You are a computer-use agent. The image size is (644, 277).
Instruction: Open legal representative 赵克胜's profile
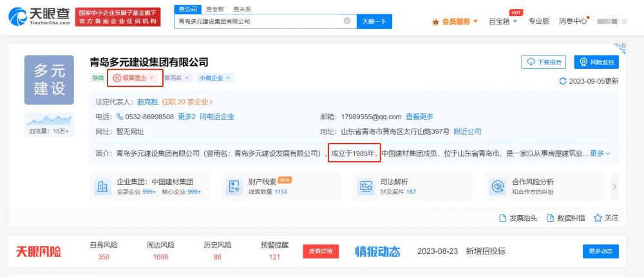pos(147,102)
